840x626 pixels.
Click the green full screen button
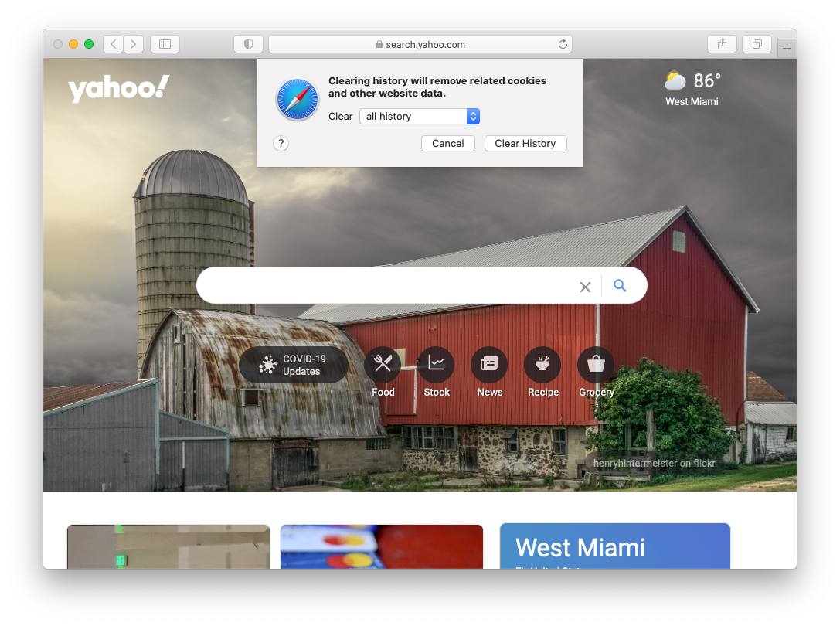click(89, 44)
